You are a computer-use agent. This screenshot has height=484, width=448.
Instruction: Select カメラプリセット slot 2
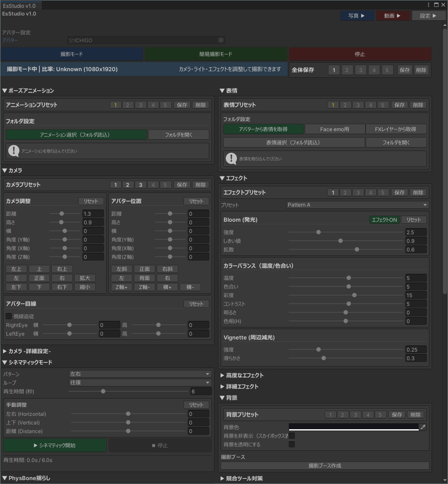coord(127,185)
